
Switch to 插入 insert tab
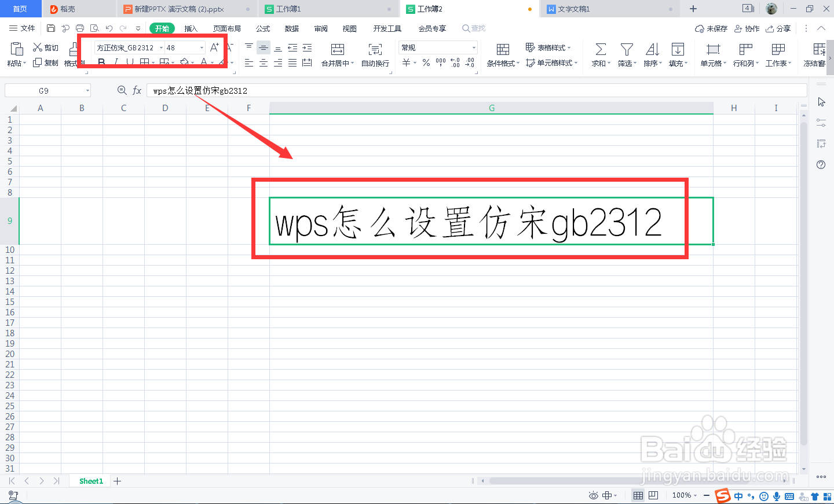(191, 28)
